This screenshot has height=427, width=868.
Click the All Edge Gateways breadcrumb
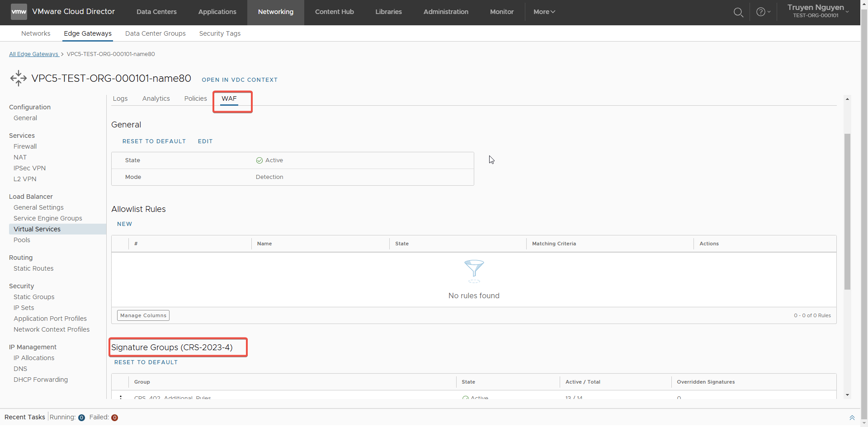click(x=34, y=54)
